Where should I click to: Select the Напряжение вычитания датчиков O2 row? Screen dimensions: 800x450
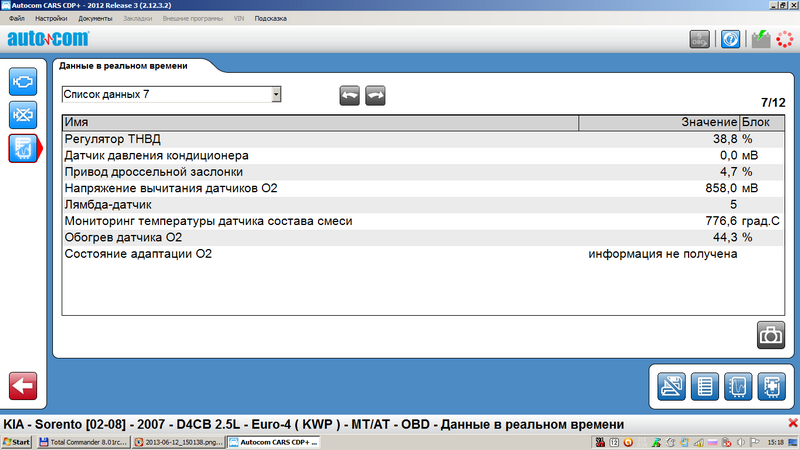[x=423, y=188]
